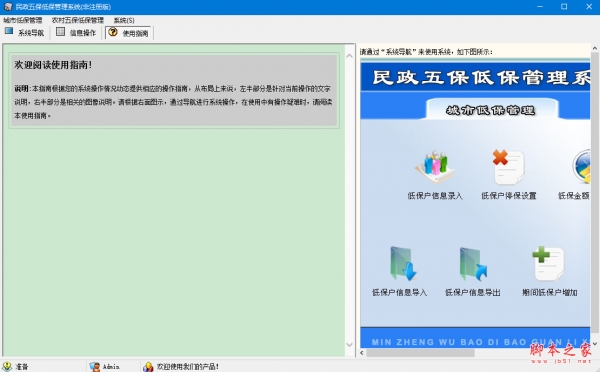Click the application icon in the title bar
Screen dimensions: 600x372
pos(8,7)
